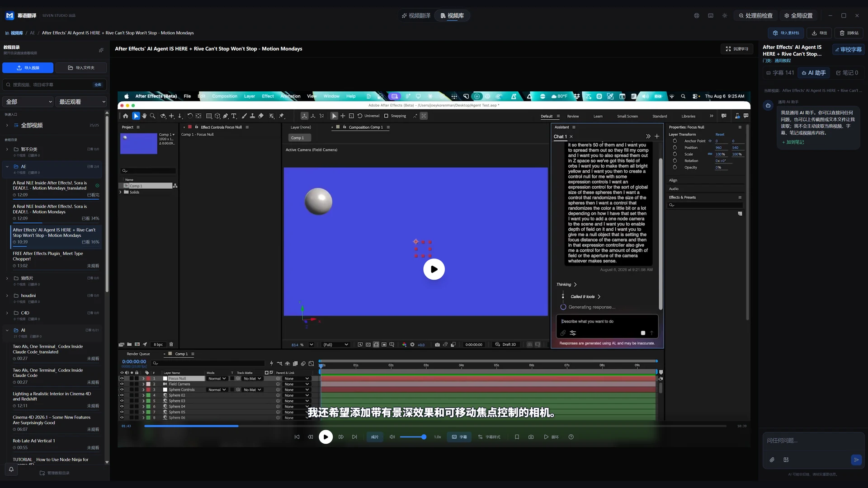The image size is (868, 488).
Task: Click the AE breadcrumb item
Action: pyautogui.click(x=33, y=33)
